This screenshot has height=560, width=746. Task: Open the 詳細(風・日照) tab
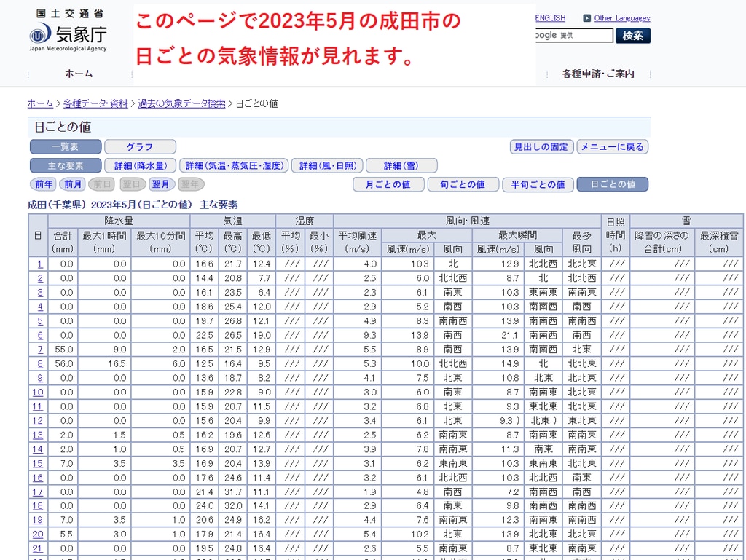327,165
